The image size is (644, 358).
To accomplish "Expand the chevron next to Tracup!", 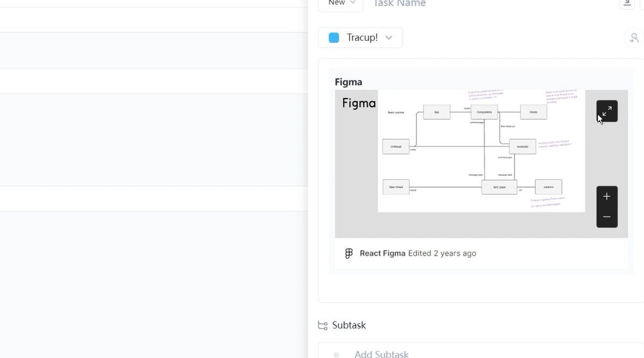I will 389,38.
